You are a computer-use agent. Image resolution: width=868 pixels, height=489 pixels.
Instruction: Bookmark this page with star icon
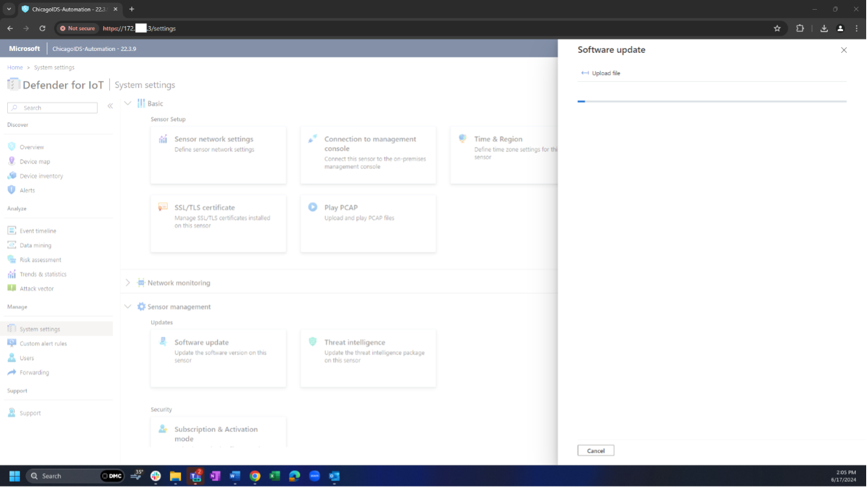(x=777, y=29)
